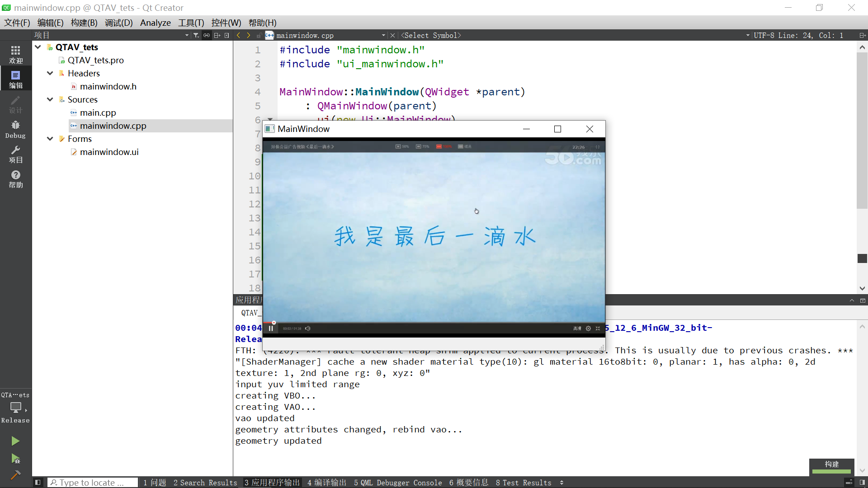Collapse the Sources folder
The image size is (868, 488).
click(x=50, y=99)
